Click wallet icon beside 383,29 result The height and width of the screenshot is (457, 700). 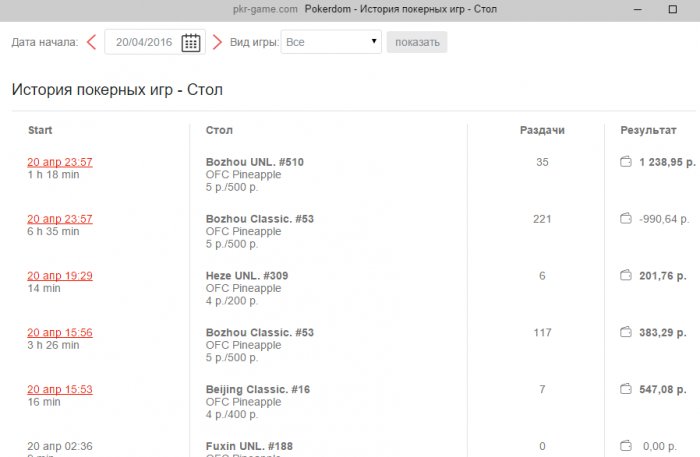(626, 333)
